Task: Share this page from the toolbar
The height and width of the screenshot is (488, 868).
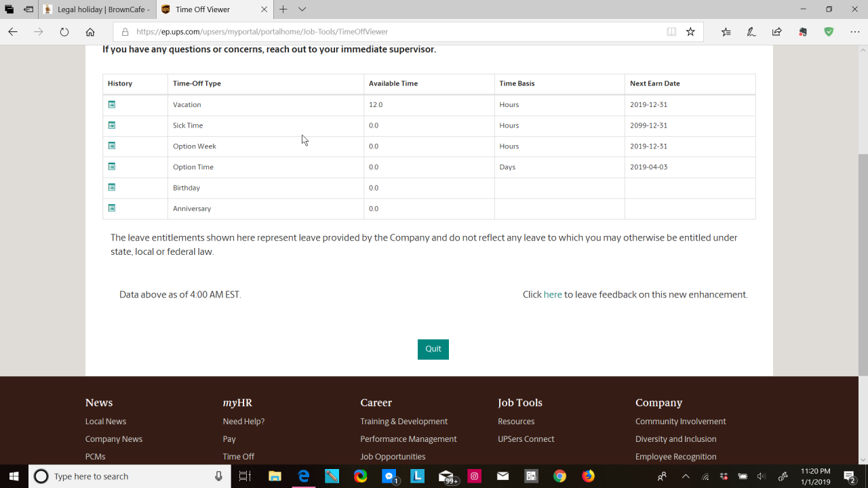Action: tap(777, 32)
